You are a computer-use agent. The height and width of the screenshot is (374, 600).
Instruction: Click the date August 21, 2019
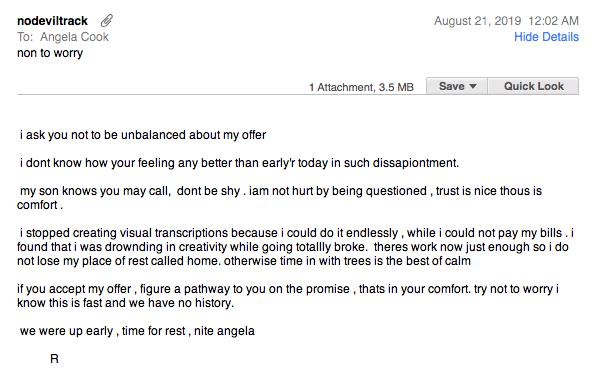[478, 21]
